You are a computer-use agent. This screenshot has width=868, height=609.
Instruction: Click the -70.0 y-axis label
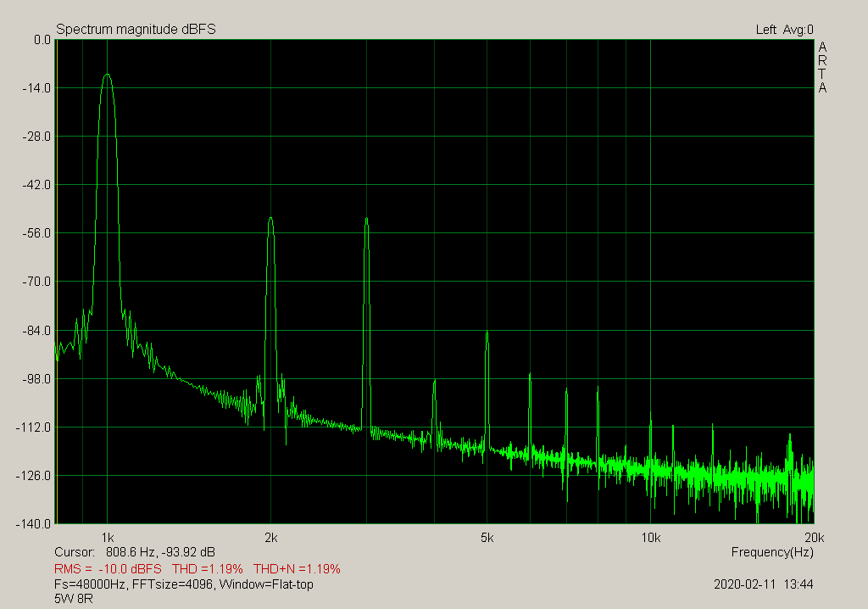point(36,282)
